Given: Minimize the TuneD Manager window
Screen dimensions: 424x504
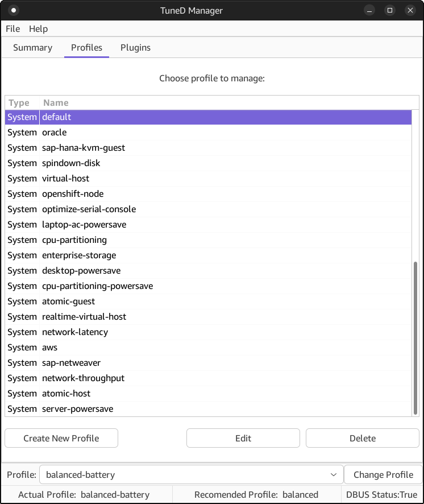Looking at the screenshot, I should tap(369, 10).
